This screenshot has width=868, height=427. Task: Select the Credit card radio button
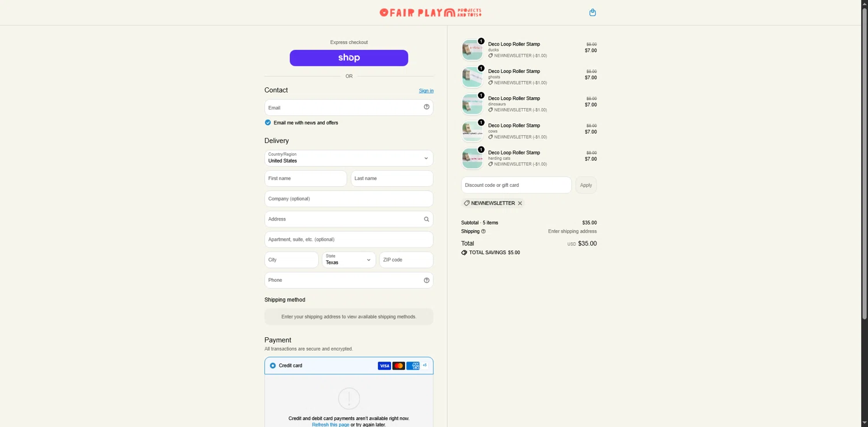pos(273,366)
